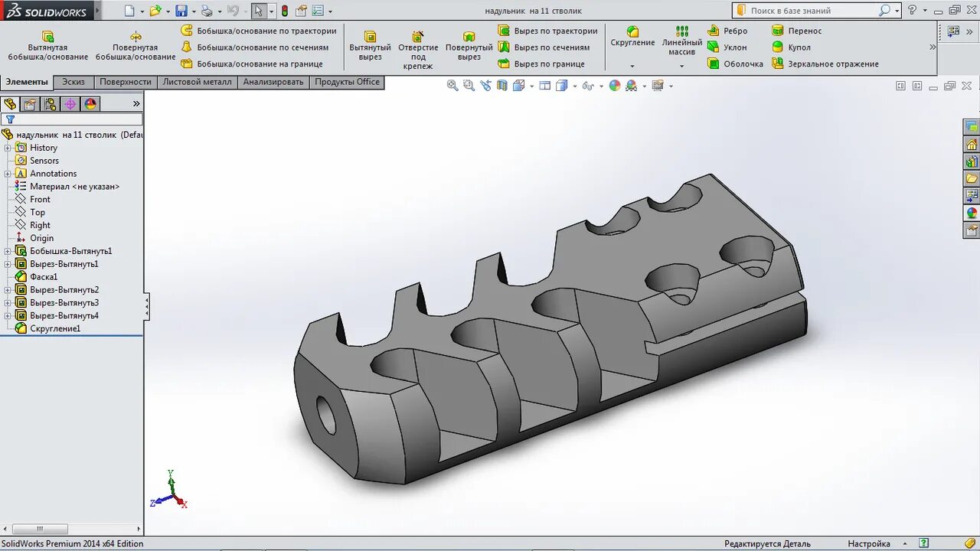Save the document with the floppy icon
Viewport: 980px width, 551px height.
(x=181, y=11)
